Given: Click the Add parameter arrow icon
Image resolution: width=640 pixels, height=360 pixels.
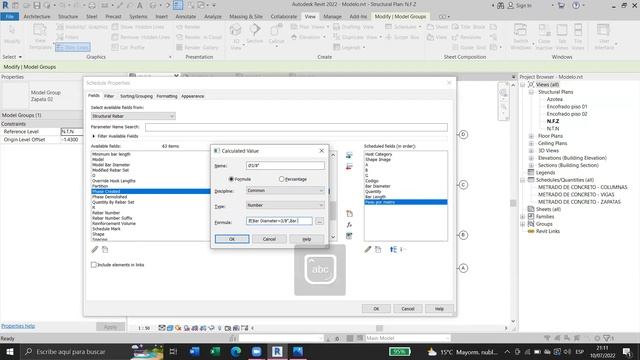Looking at the screenshot, I should coord(349,156).
